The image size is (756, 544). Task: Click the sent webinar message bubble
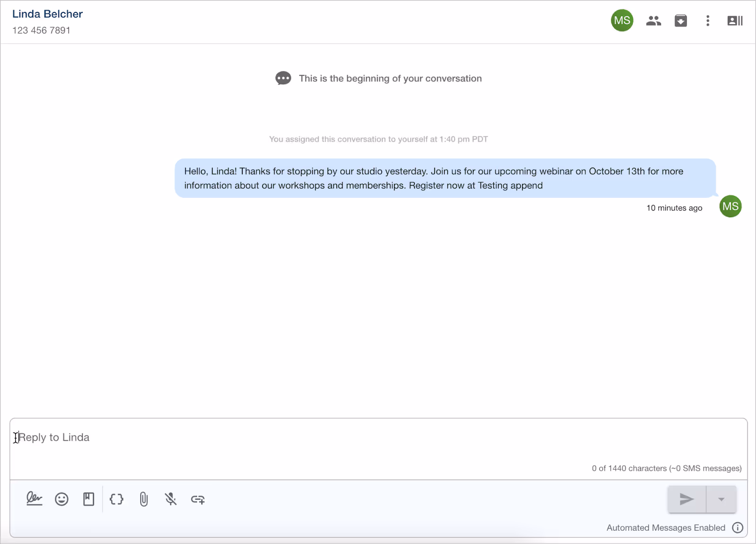(x=444, y=178)
